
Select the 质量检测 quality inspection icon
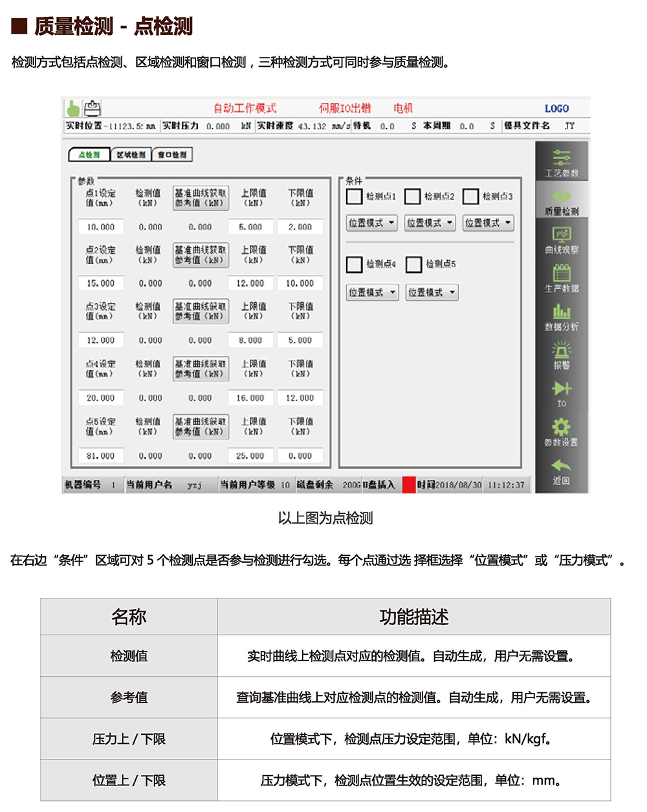pos(561,196)
